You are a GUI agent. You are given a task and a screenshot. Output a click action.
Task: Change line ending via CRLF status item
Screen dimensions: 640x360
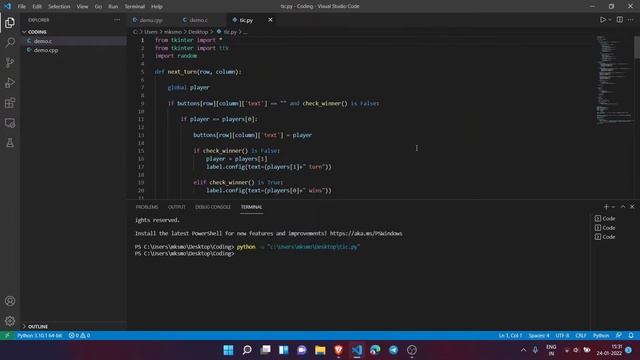pos(580,336)
